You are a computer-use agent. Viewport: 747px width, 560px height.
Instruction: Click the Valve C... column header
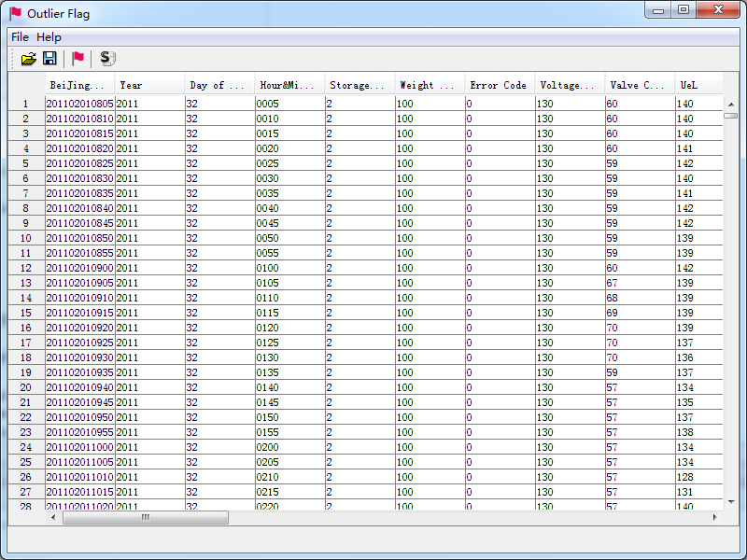(639, 85)
